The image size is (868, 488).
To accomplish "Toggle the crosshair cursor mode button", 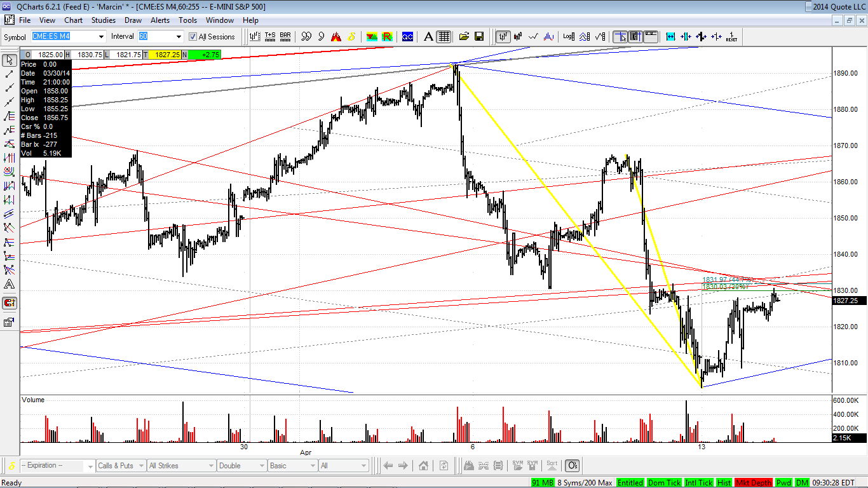I will coord(620,36).
